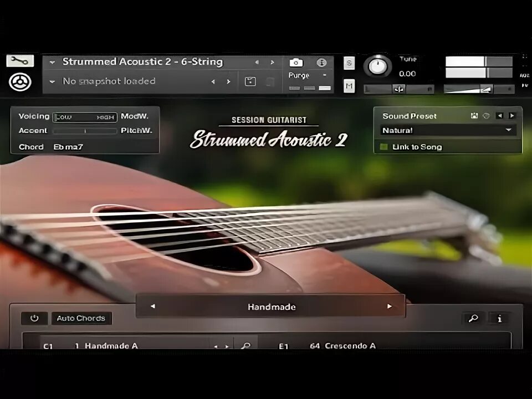This screenshot has height=399, width=532.
Task: Load previous instrument with the left arrow
Action: [257, 63]
